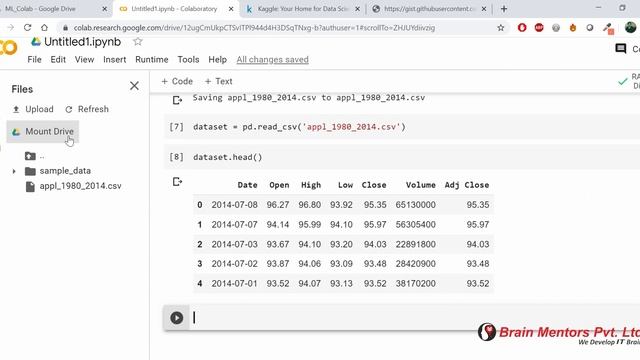Image resolution: width=640 pixels, height=360 pixels.
Task: Open a new browser tab
Action: pos(504,9)
